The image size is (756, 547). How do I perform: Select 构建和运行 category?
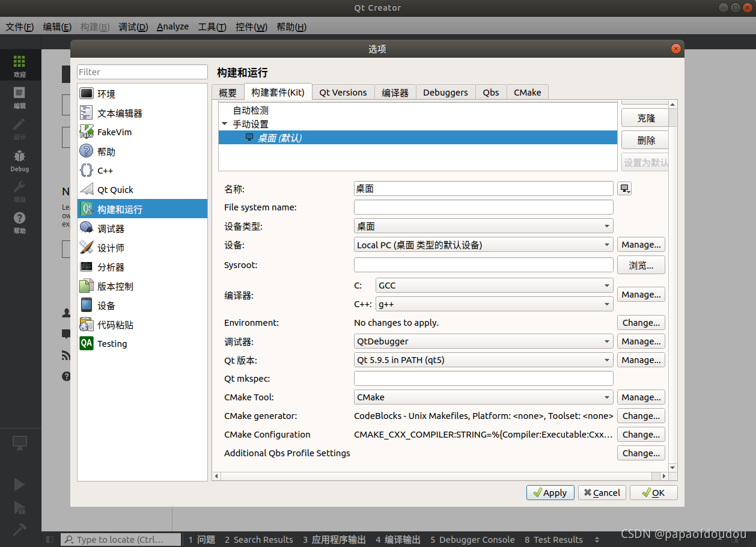coord(142,209)
